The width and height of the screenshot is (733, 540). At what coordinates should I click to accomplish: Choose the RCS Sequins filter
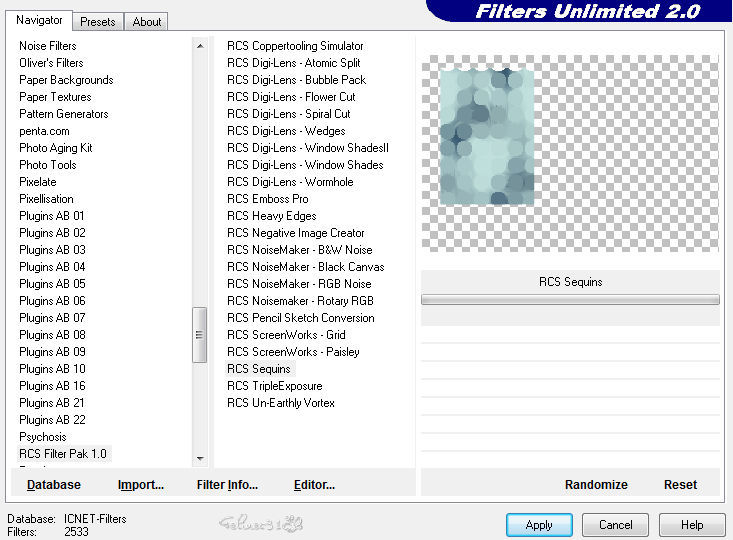[x=259, y=369]
